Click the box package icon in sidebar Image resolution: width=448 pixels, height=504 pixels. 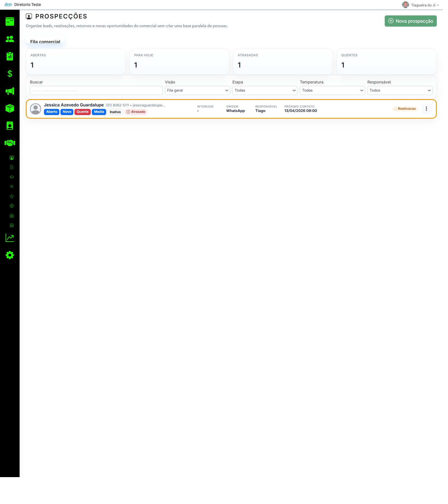tap(10, 108)
